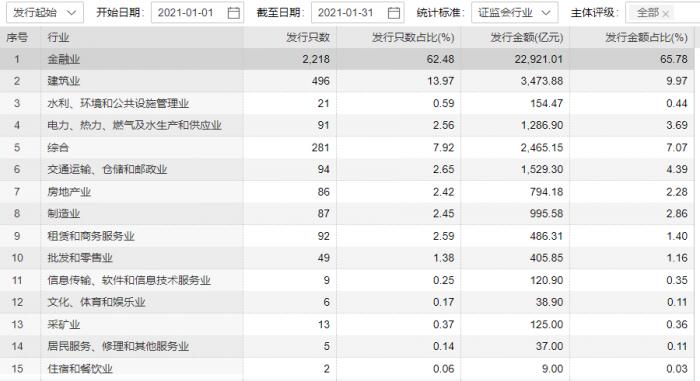Select 居民服务、修理和其他服务业 row

[x=347, y=346]
